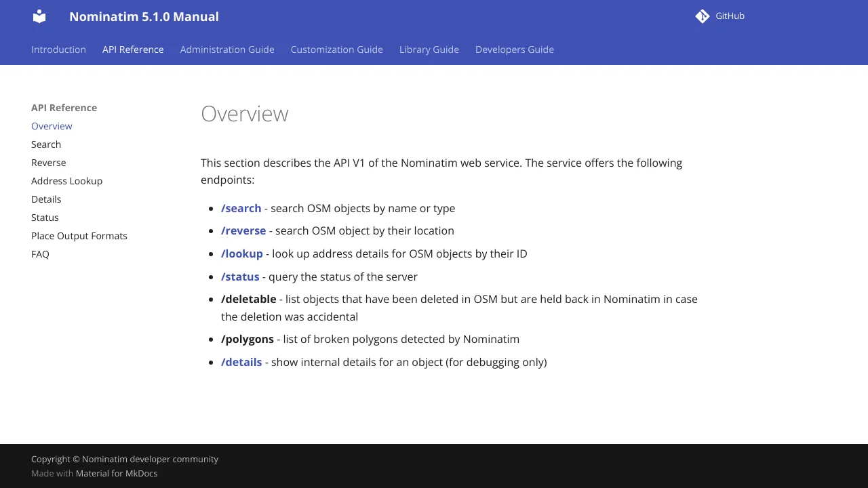Select the API Reference tab
Image resolution: width=868 pixels, height=488 pixels.
click(x=133, y=49)
